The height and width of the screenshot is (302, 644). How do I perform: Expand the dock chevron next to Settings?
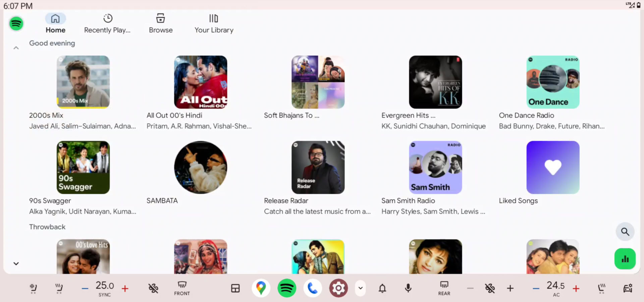[x=361, y=288]
